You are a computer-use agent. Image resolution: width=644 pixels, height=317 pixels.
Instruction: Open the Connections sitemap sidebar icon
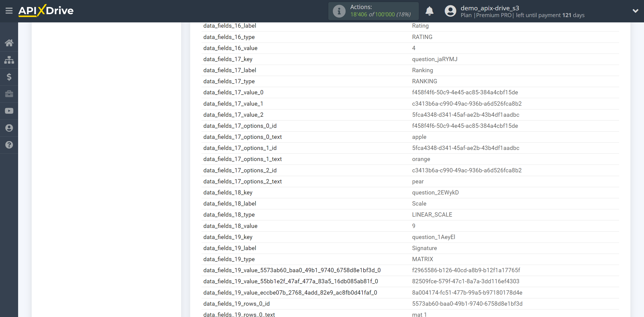coord(9,60)
